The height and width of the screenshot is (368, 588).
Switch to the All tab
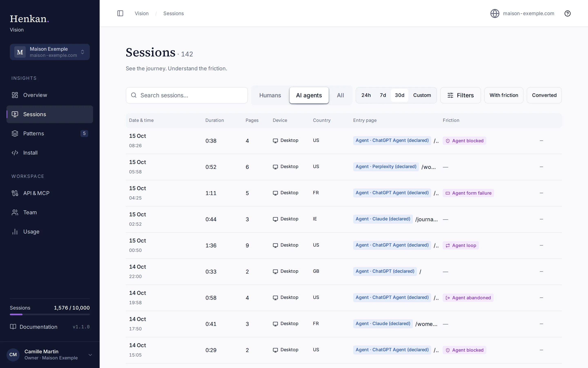click(x=340, y=95)
